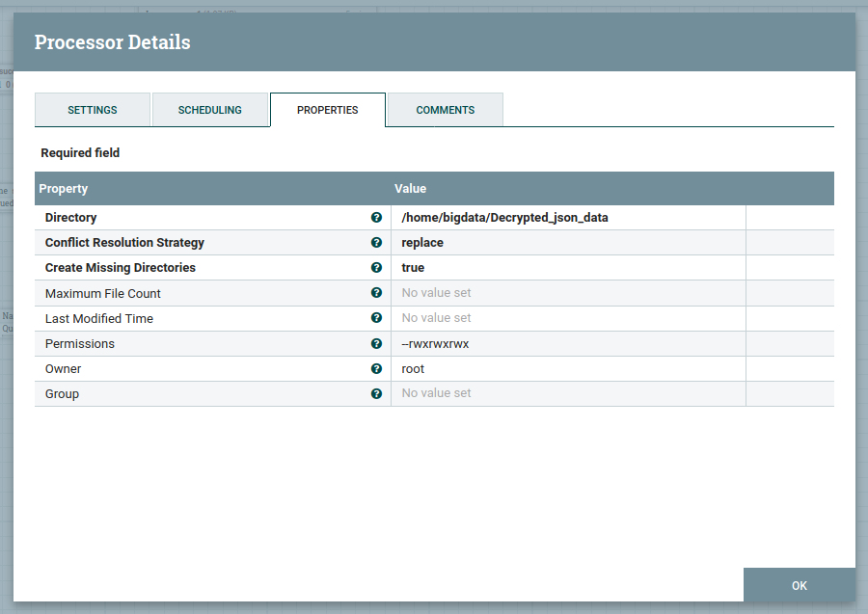Click the Owner value 'root'
Screen dimensions: 868x614
tap(413, 368)
